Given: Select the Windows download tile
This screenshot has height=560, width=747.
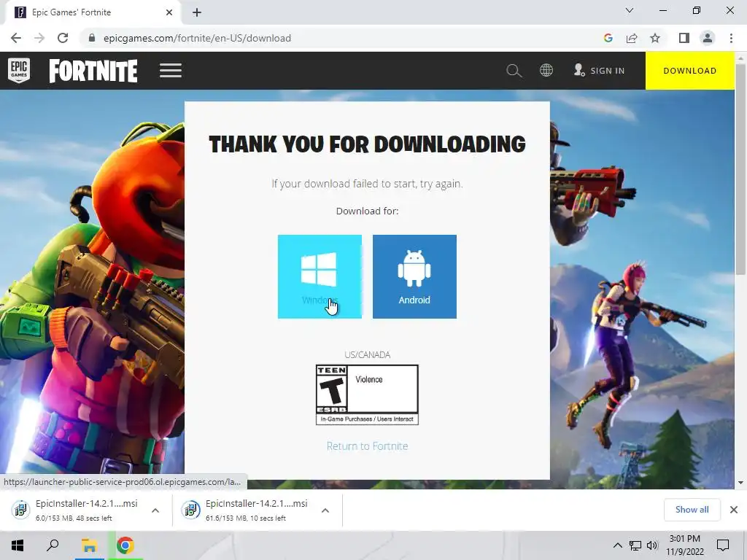Looking at the screenshot, I should tap(320, 276).
